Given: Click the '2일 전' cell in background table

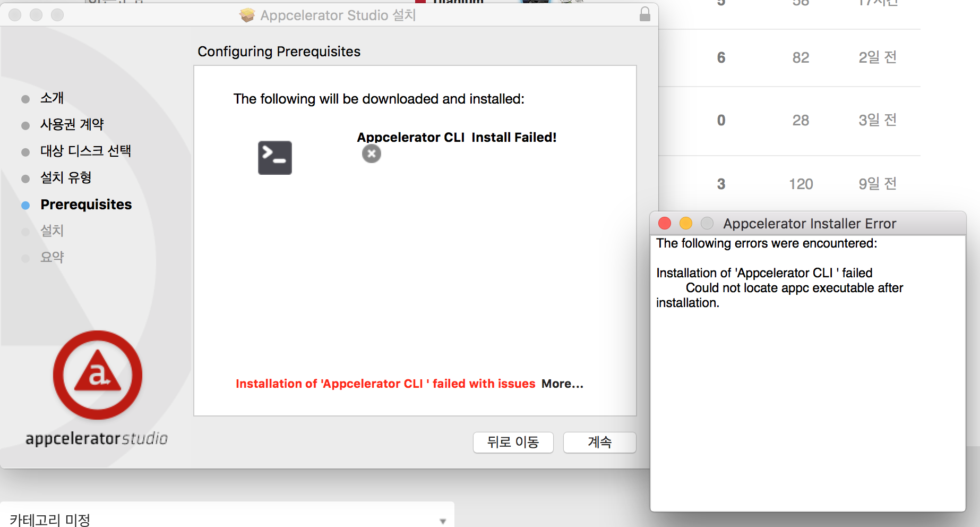Looking at the screenshot, I should point(878,57).
